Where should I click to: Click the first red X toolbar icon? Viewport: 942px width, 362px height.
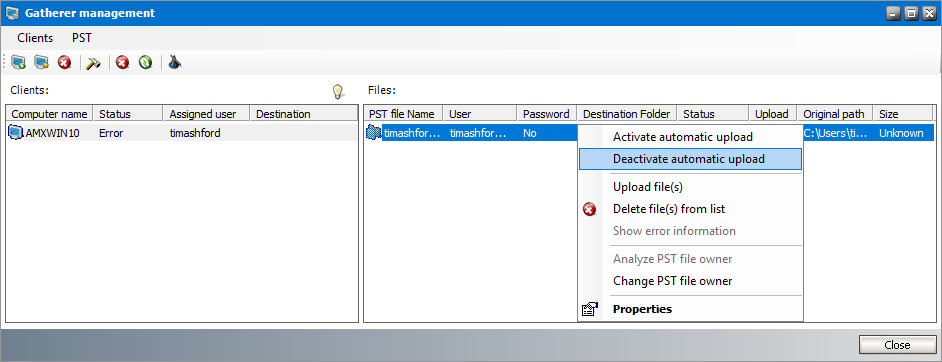[64, 62]
